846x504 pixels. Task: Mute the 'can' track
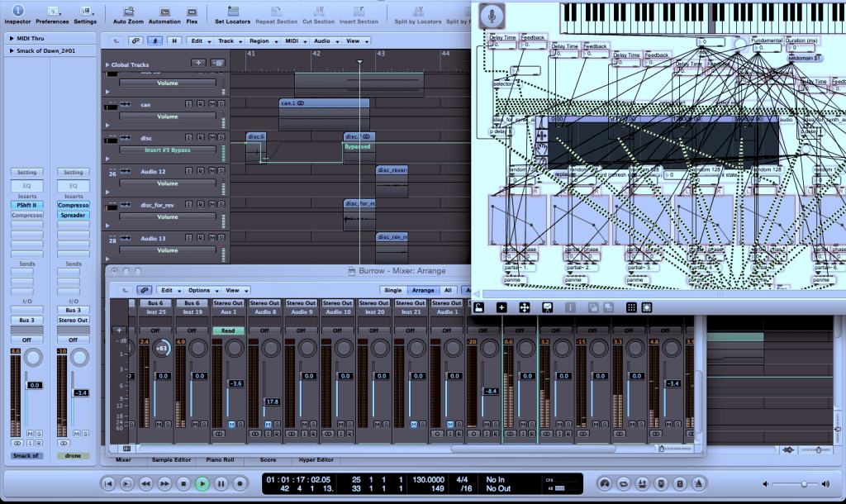(x=211, y=104)
